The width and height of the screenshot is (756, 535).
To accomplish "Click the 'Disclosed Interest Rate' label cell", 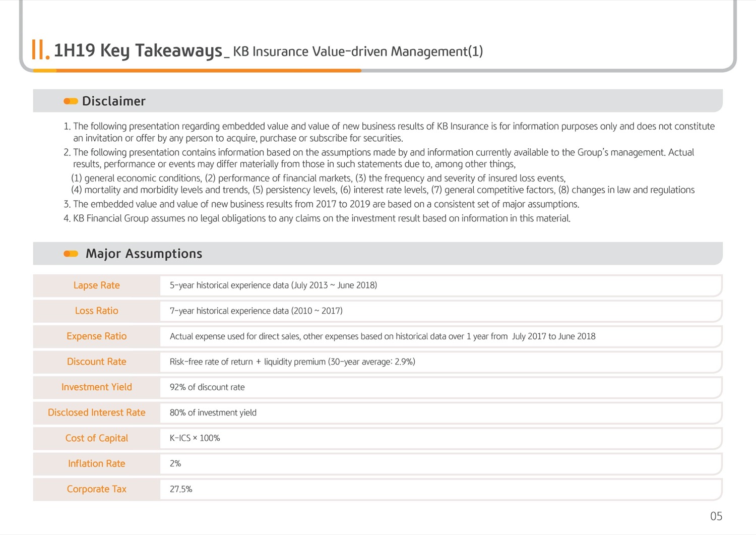I will (96, 412).
